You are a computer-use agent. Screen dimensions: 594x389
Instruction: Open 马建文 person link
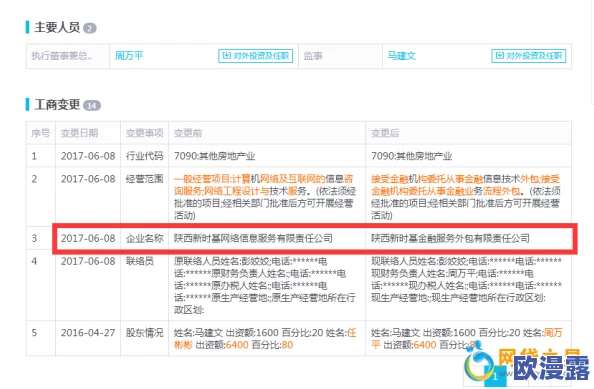click(401, 56)
